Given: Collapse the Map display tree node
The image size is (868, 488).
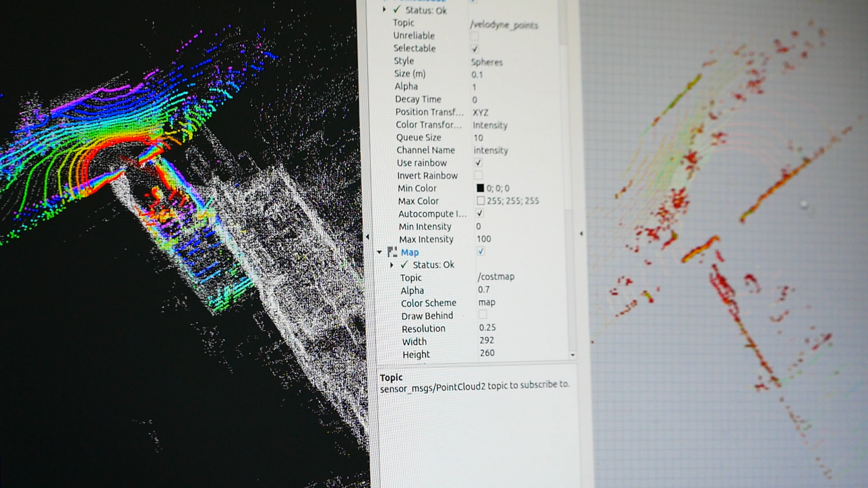Looking at the screenshot, I should (380, 252).
